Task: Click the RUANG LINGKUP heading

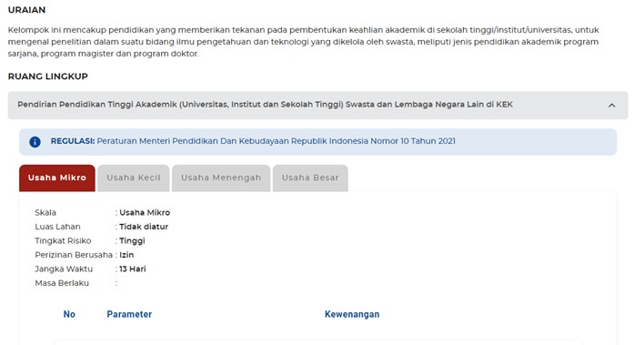Action: 47,76
